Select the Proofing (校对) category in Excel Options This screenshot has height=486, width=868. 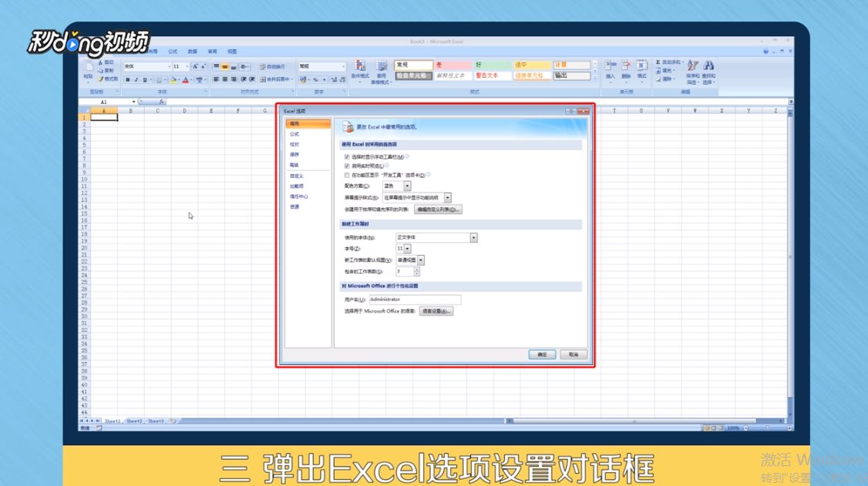click(294, 144)
